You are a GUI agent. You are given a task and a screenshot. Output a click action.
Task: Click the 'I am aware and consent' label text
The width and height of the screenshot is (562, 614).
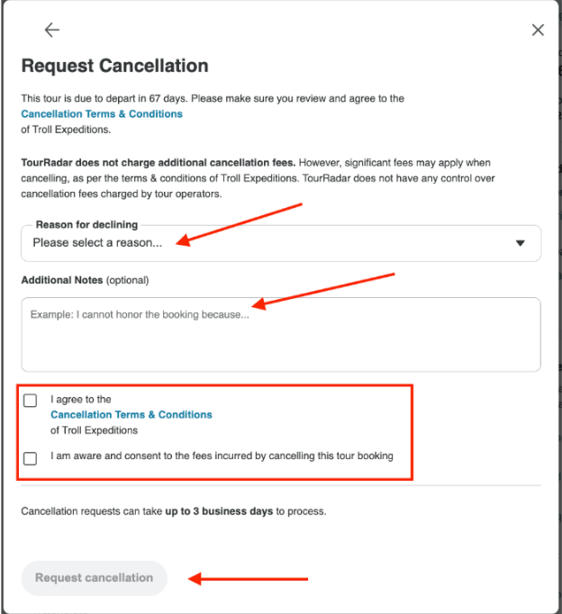(222, 456)
